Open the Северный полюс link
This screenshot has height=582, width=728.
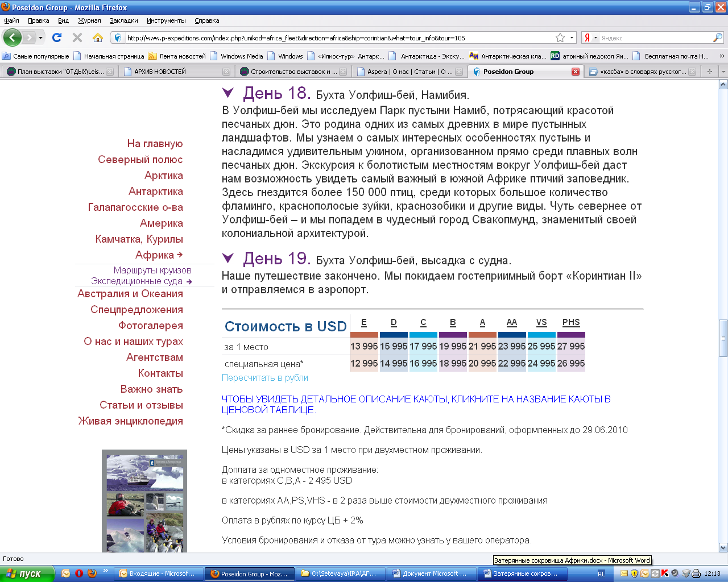click(140, 160)
